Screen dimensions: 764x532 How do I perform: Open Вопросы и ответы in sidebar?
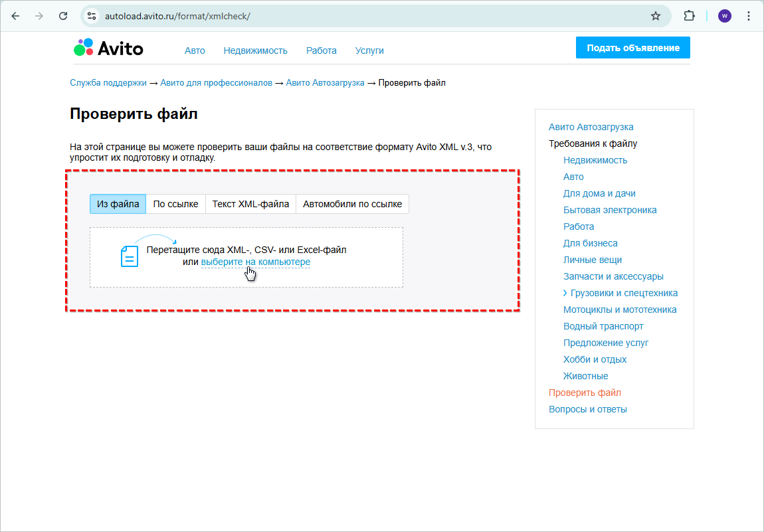(587, 409)
